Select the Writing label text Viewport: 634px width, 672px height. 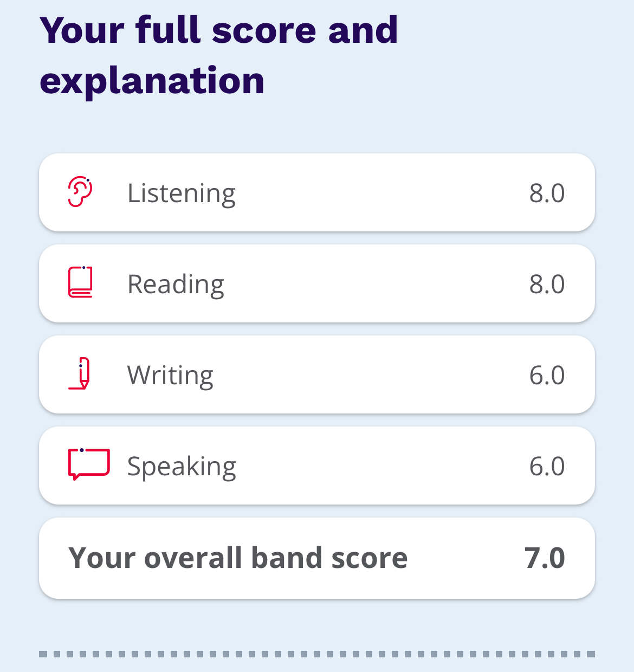pos(170,376)
